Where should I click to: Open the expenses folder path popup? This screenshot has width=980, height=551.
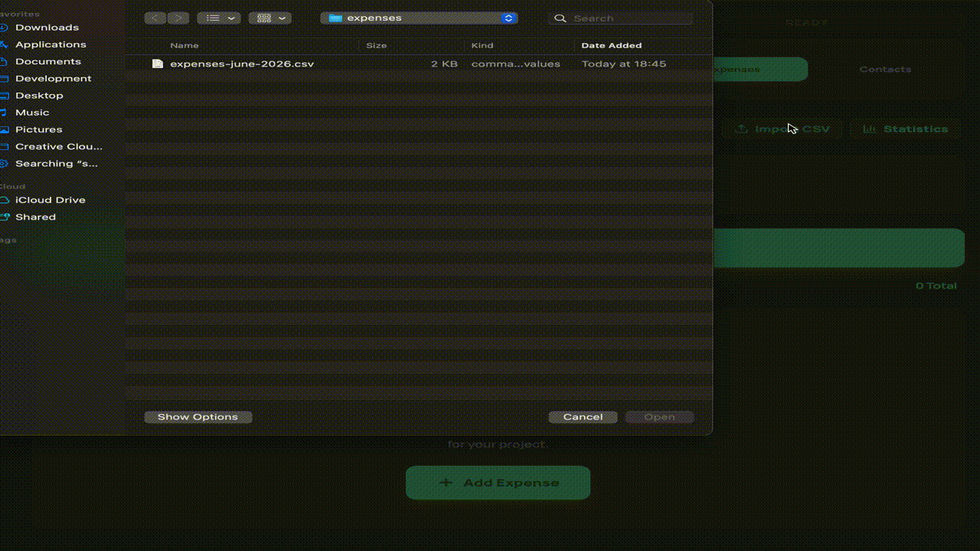(x=419, y=18)
